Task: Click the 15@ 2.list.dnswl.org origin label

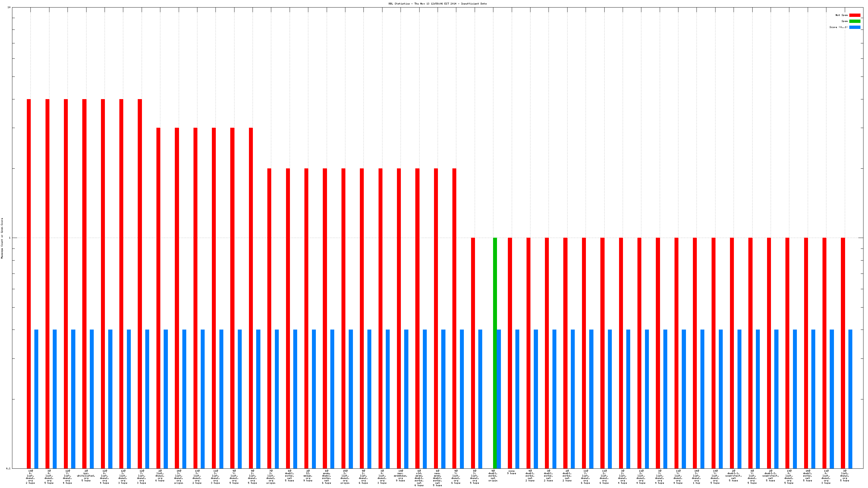Action: pyautogui.click(x=345, y=477)
